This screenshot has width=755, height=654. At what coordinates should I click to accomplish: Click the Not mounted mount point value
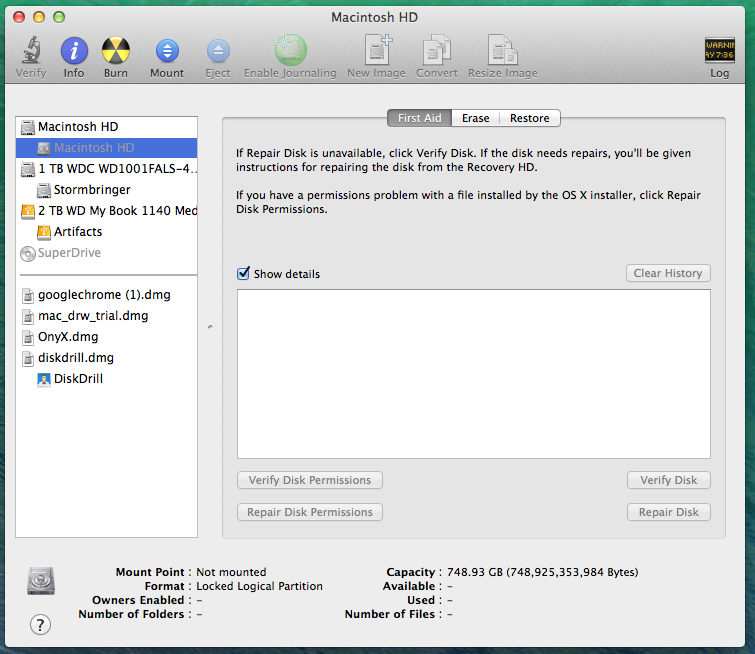pos(231,572)
